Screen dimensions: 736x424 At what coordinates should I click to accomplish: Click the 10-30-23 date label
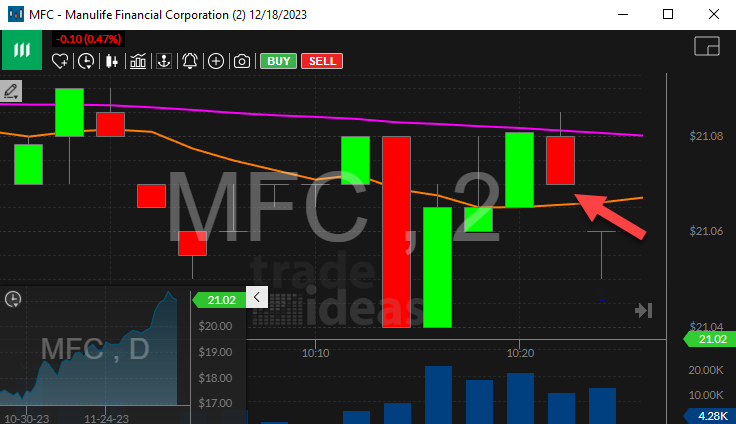(26, 418)
